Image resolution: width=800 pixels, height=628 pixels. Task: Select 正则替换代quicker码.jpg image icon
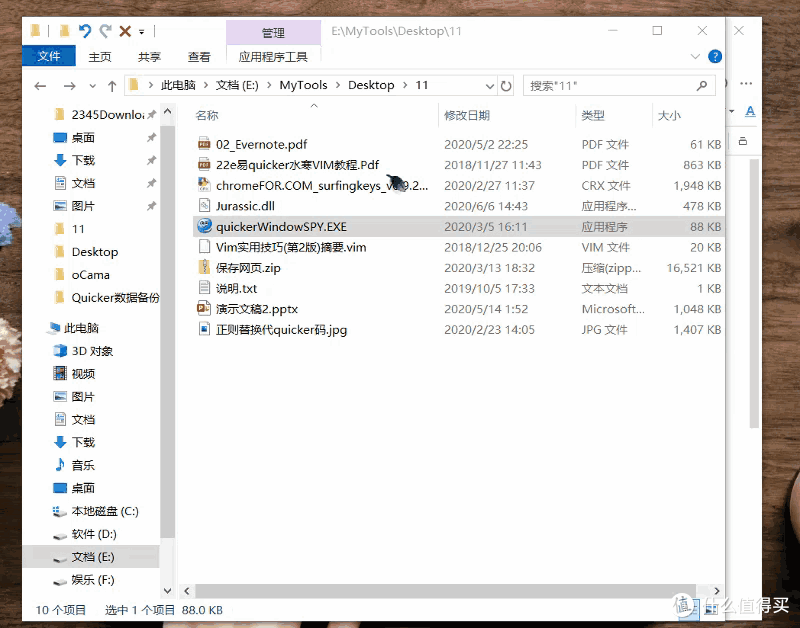204,329
